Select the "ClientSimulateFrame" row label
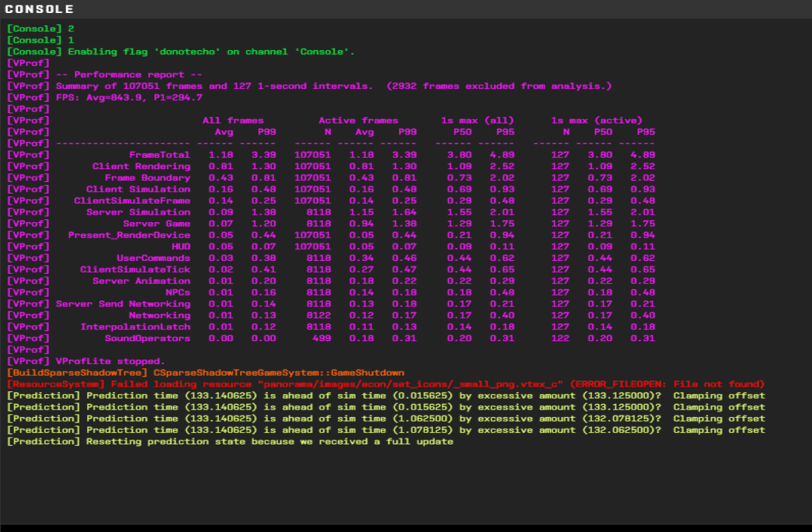Image resolution: width=812 pixels, height=532 pixels. [x=132, y=200]
